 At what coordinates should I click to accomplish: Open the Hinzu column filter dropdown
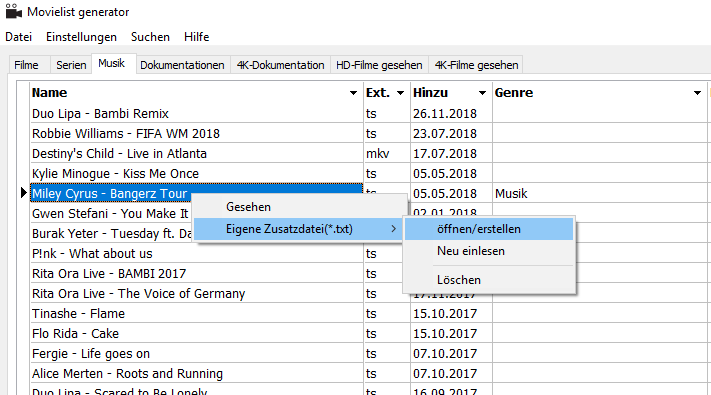coord(482,93)
